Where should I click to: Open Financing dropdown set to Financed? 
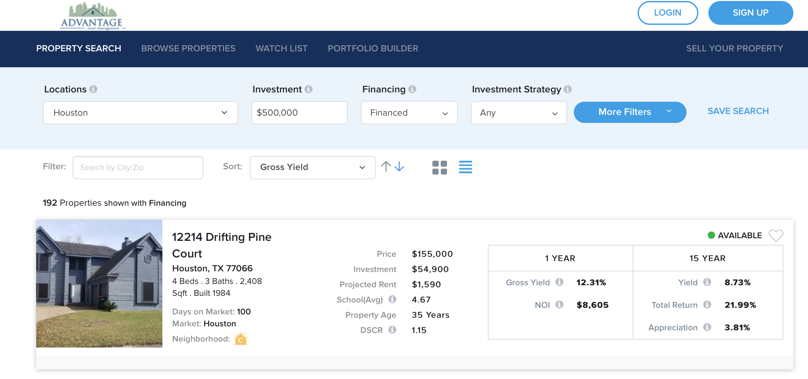[409, 112]
